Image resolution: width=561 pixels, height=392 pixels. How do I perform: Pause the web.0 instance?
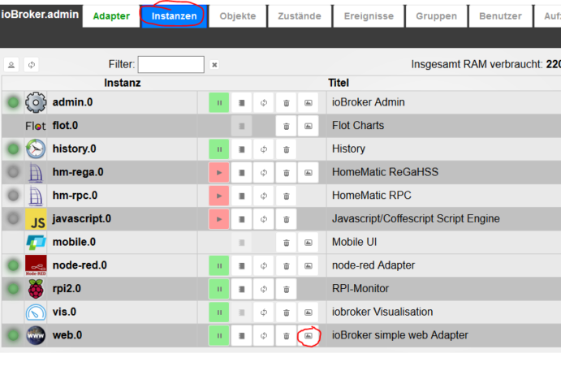tap(219, 335)
